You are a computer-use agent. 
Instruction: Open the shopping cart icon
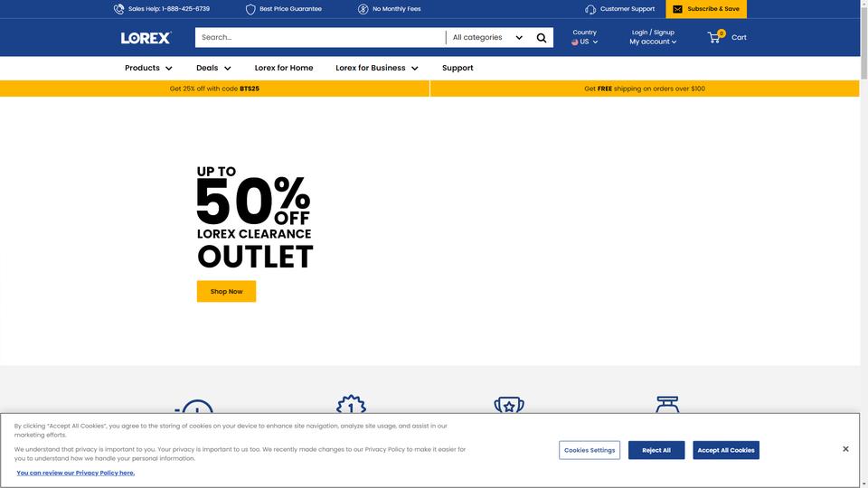click(x=715, y=37)
